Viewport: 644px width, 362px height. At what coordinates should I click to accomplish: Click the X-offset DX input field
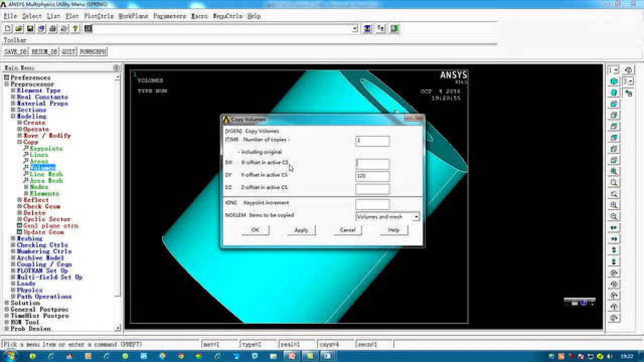point(372,164)
